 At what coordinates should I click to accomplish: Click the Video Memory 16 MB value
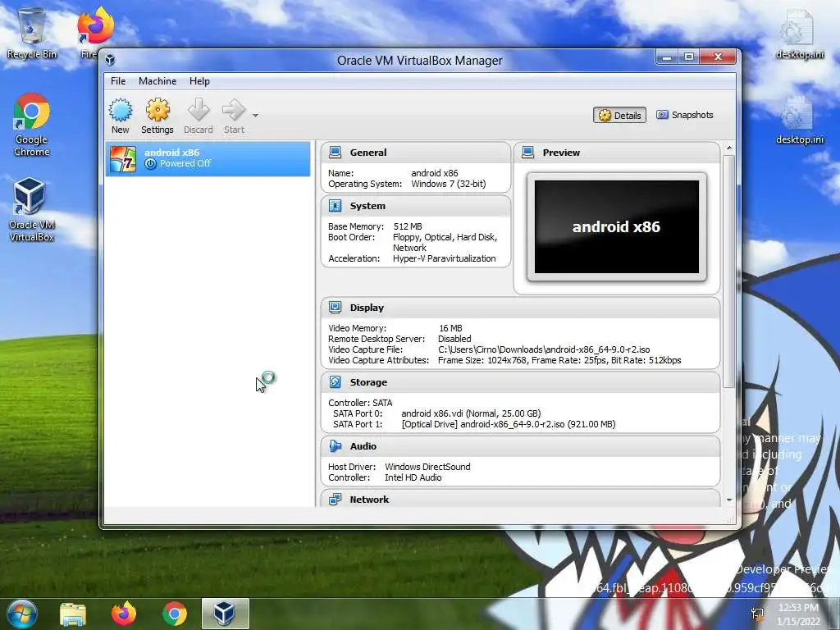coord(450,328)
